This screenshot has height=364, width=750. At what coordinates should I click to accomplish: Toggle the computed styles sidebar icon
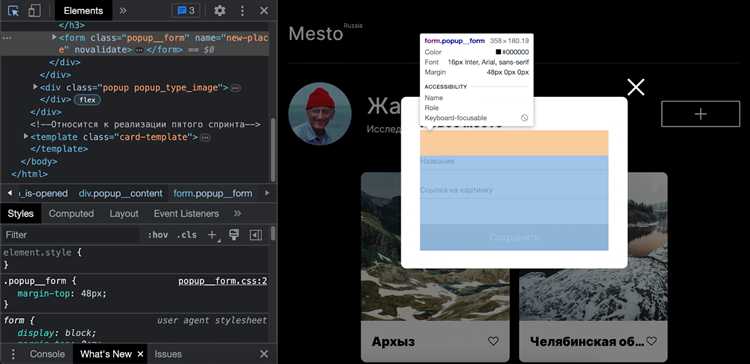tap(256, 235)
